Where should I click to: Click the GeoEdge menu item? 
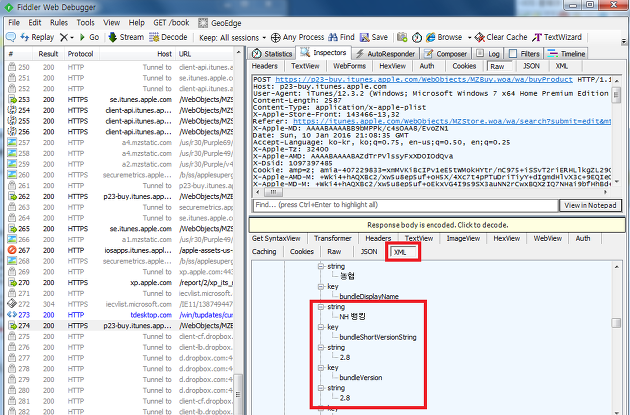tap(220, 23)
